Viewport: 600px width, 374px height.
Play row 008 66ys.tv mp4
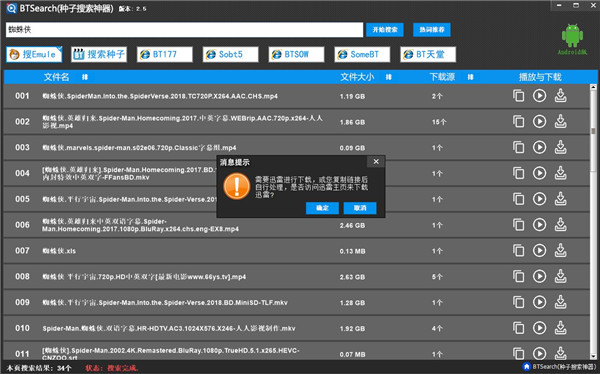(x=540, y=276)
